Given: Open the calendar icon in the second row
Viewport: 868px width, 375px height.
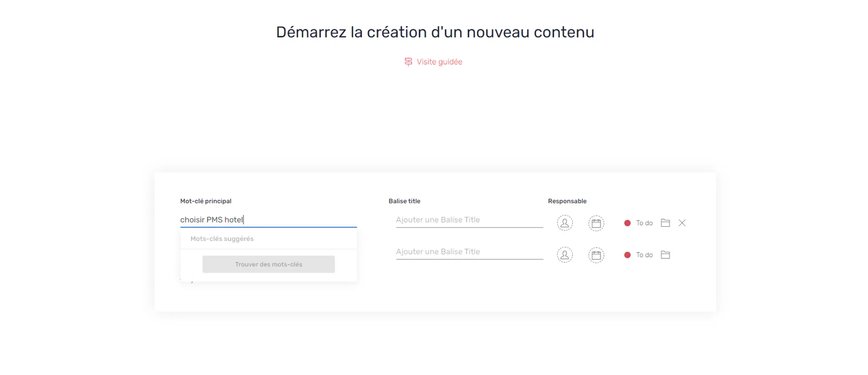Looking at the screenshot, I should coord(596,255).
